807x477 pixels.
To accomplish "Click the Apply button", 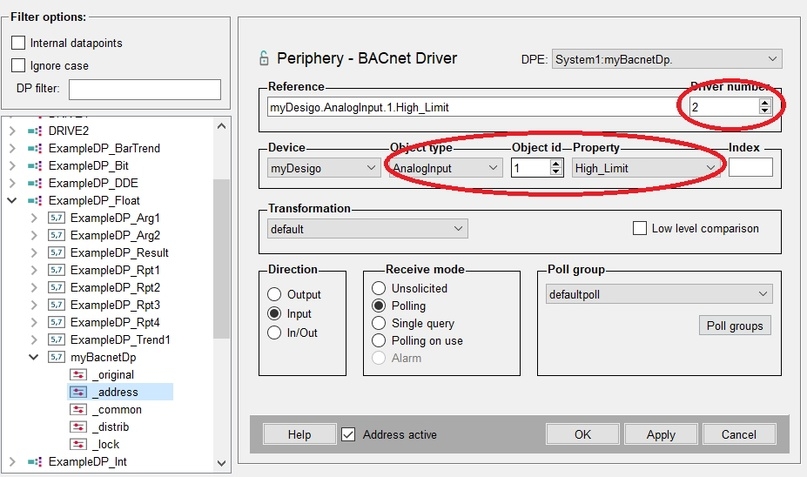I will pos(661,434).
